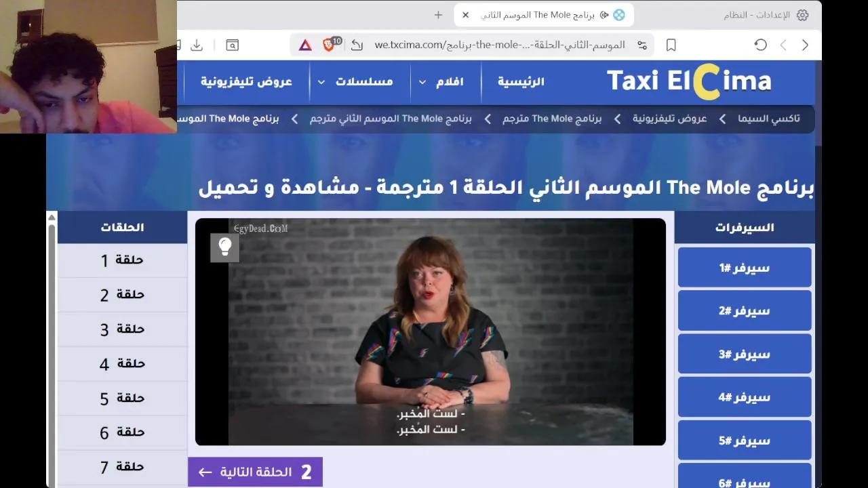Open site settings icon in address bar
This screenshot has width=868, height=488.
coord(642,45)
